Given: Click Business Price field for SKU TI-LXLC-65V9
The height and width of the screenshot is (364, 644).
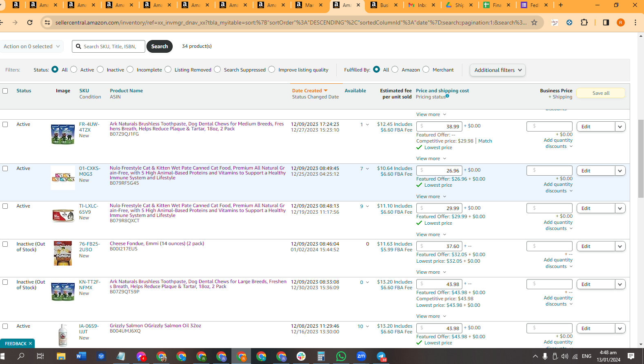Looking at the screenshot, I should (549, 208).
